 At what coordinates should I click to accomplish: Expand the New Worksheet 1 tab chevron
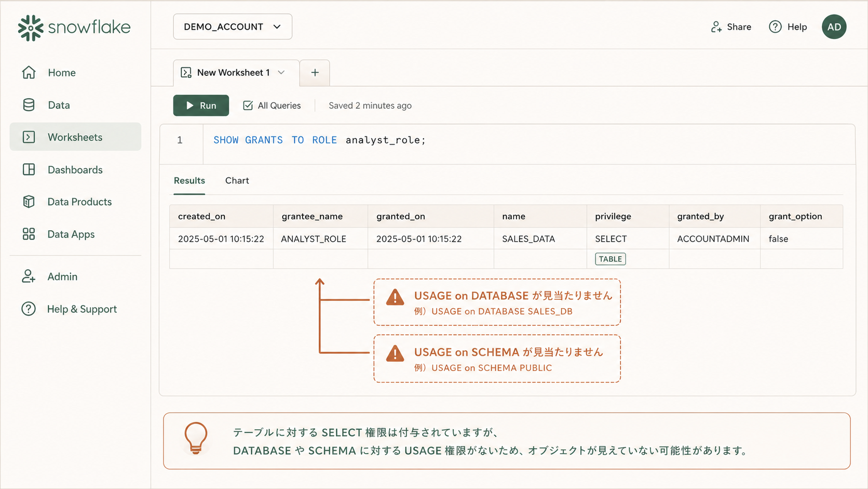[x=281, y=73]
